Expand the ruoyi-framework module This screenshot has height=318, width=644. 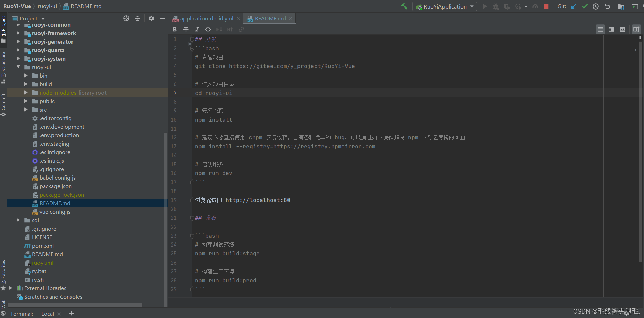[x=18, y=33]
